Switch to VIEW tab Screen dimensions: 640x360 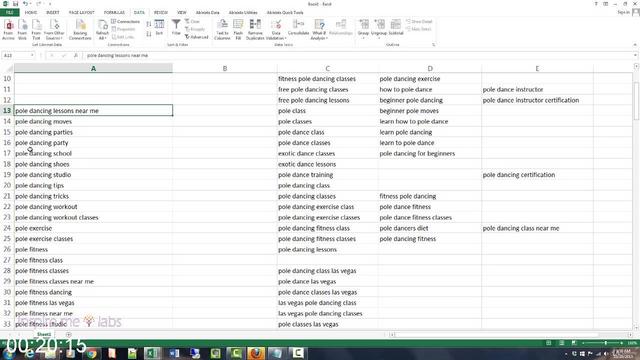(x=182, y=13)
